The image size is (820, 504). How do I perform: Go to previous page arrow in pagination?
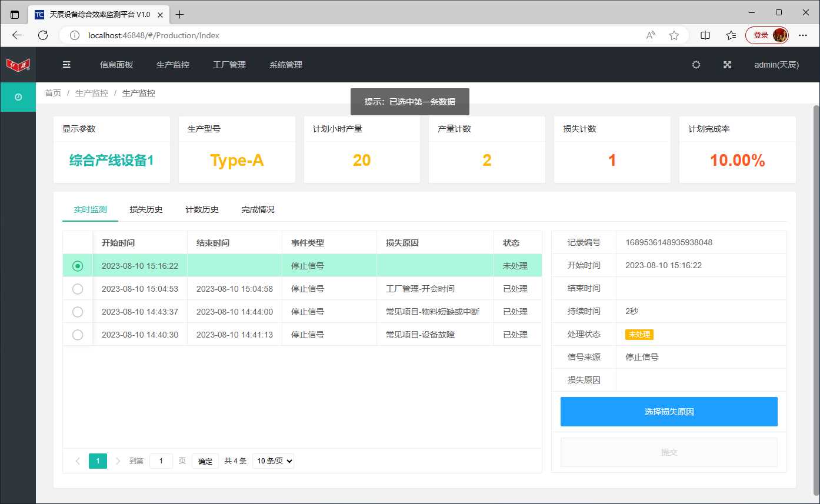pyautogui.click(x=78, y=461)
